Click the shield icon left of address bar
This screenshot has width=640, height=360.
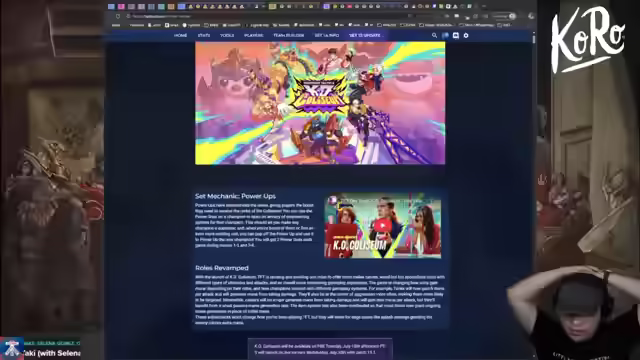pos(118,16)
